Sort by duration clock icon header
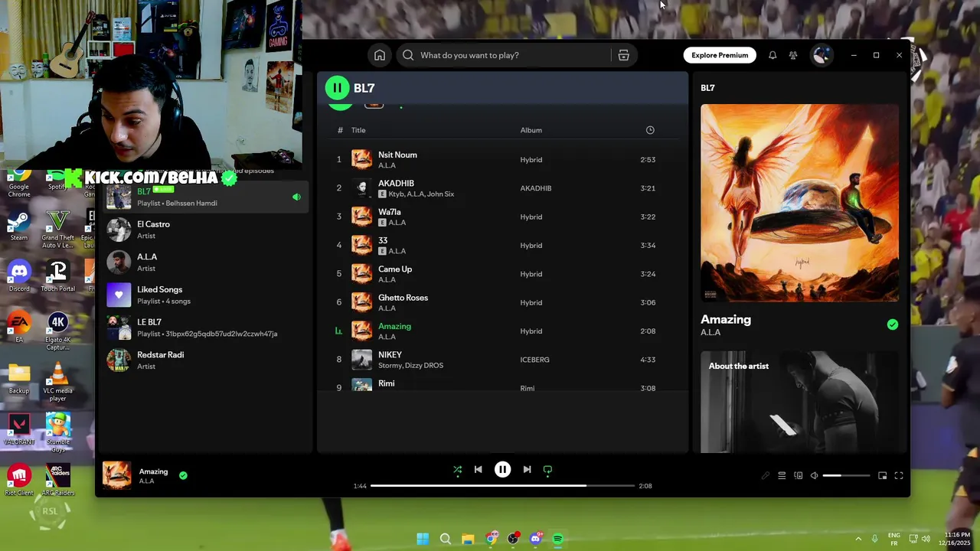 click(x=650, y=130)
